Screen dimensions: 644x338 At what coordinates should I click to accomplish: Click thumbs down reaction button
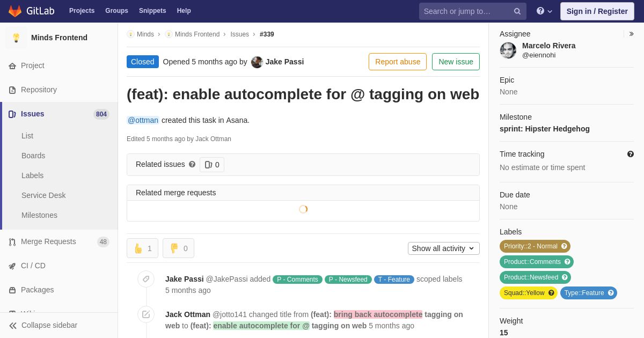point(178,248)
